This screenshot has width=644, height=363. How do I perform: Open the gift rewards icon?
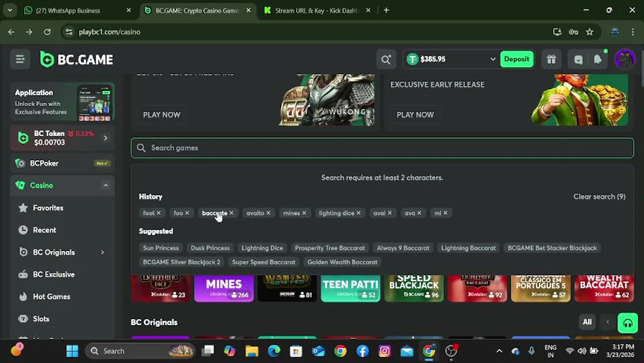(551, 59)
